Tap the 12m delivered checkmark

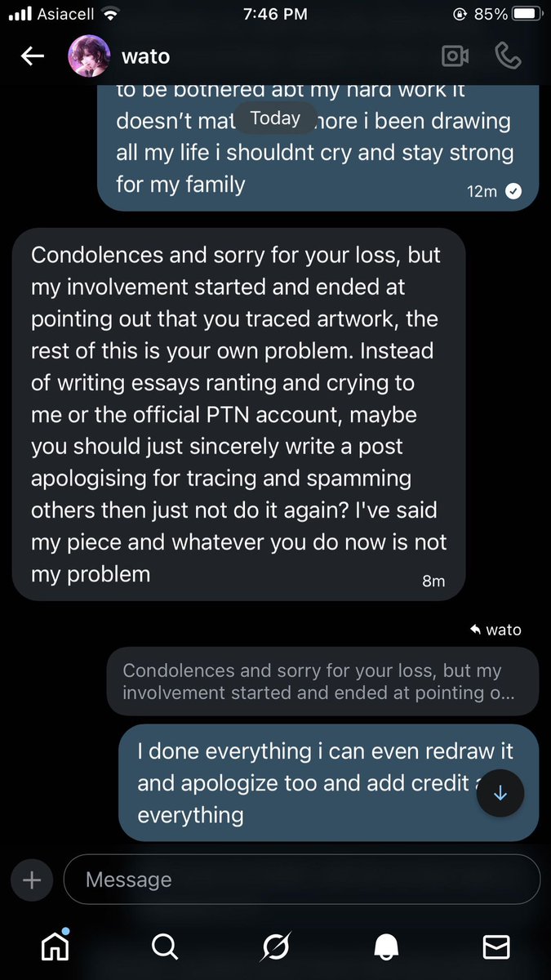point(513,191)
